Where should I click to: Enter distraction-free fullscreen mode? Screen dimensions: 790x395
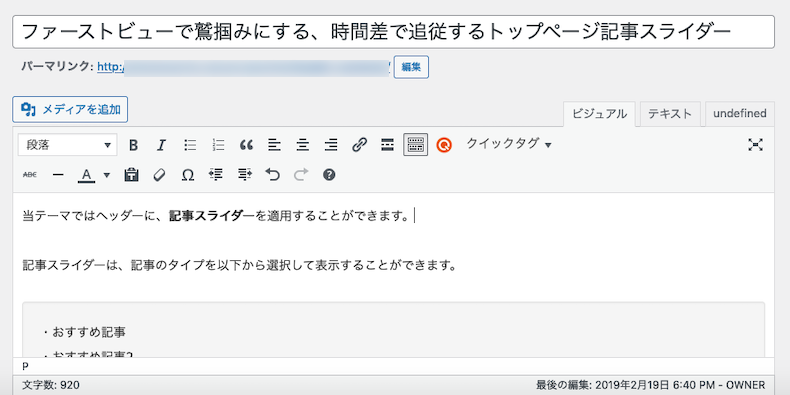pyautogui.click(x=755, y=145)
